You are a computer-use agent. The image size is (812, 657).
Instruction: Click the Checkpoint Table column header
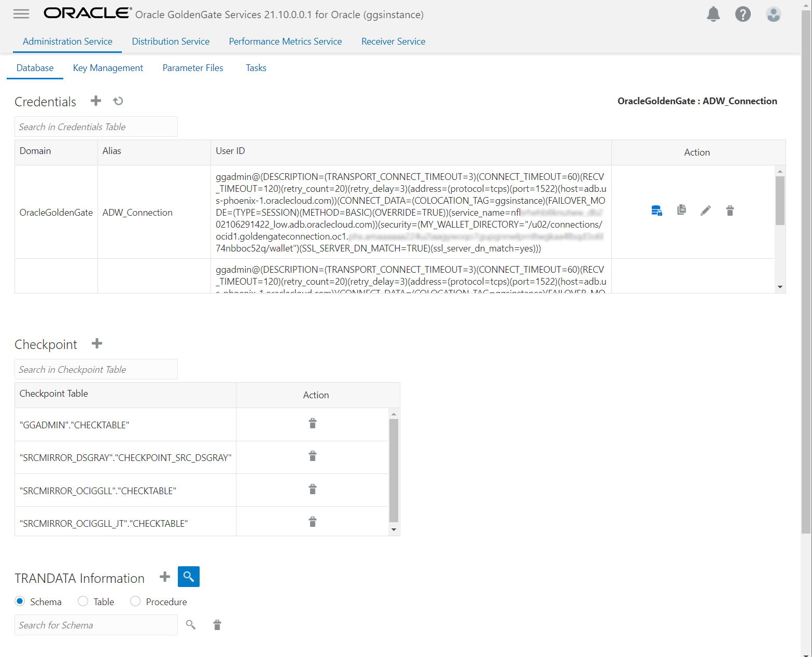coord(125,395)
